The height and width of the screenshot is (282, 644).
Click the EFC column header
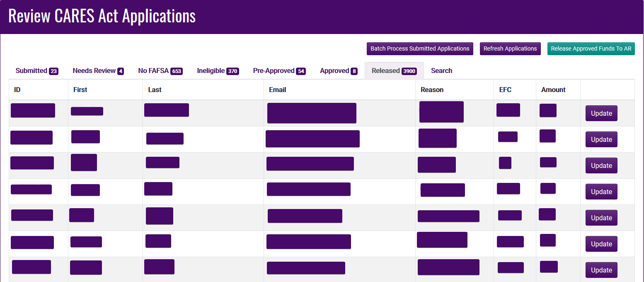click(506, 90)
